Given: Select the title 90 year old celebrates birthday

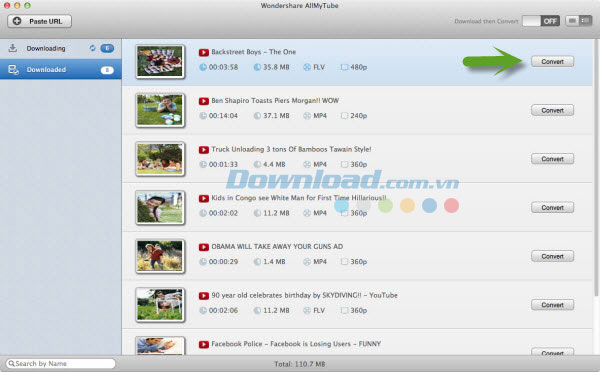Looking at the screenshot, I should tap(266, 295).
